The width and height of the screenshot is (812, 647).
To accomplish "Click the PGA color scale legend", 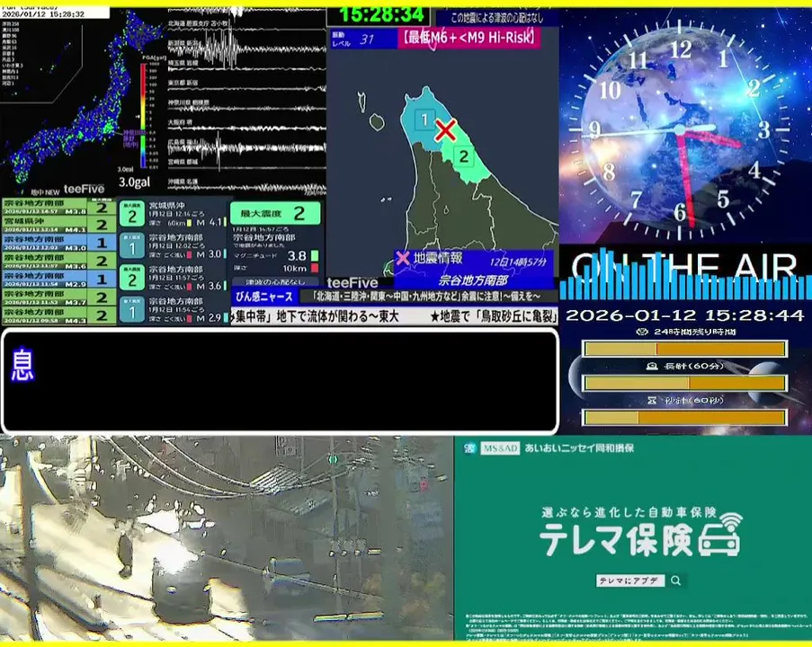I will 143,115.
